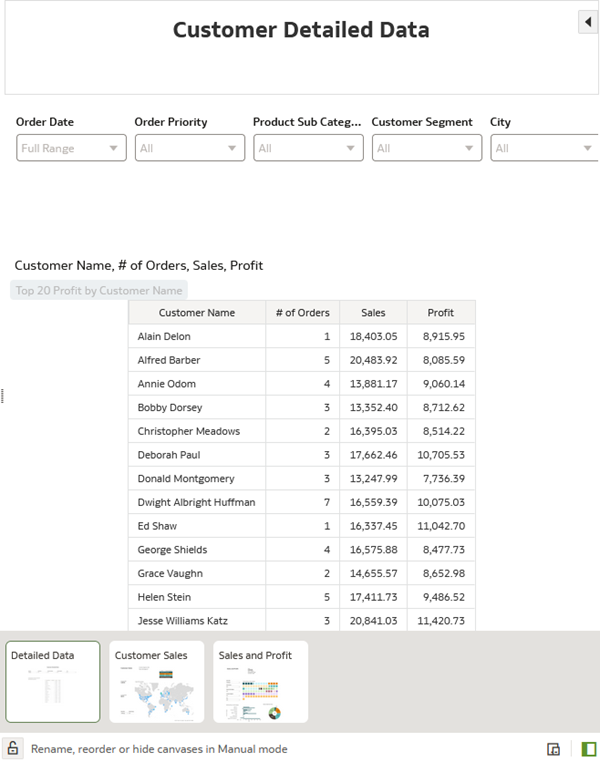Image resolution: width=600 pixels, height=762 pixels.
Task: Click the Top 20 Profit by Customer Name filter chip
Action: pos(99,290)
